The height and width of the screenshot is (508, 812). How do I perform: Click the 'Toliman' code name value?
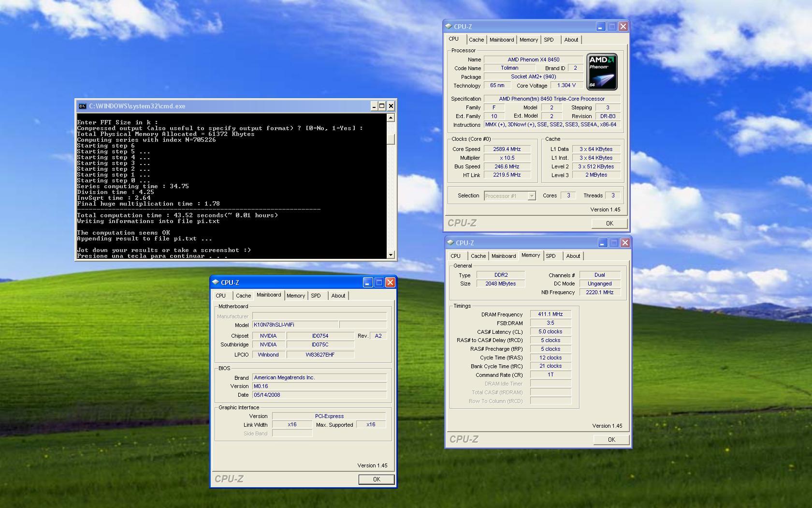(509, 68)
